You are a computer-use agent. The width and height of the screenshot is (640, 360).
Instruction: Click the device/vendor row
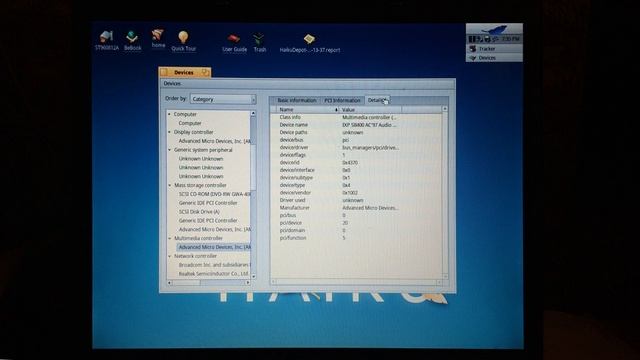click(356, 193)
